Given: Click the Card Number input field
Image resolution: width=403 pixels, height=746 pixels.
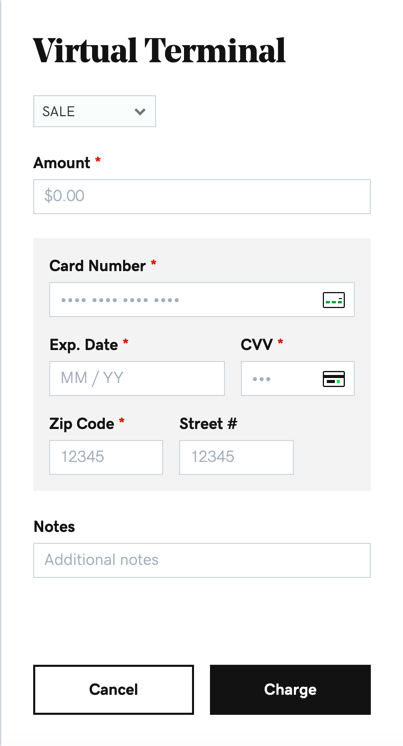Looking at the screenshot, I should tap(202, 300).
